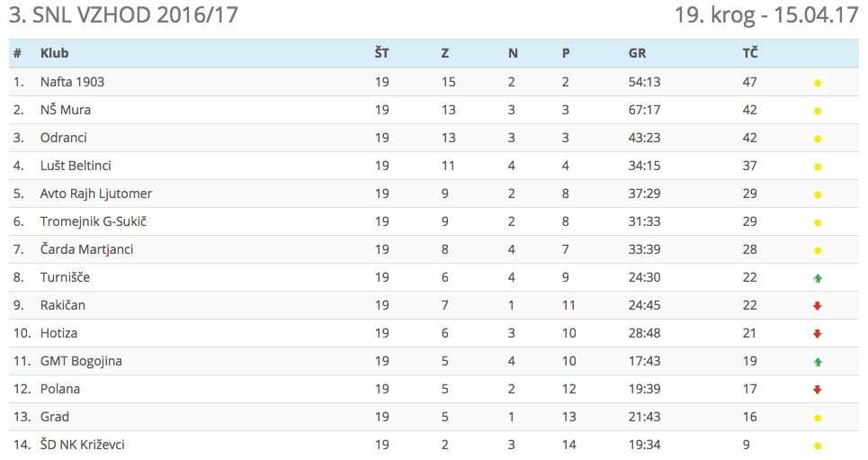Click the TČ points column header
Viewport: 868px width, 460px height.
pyautogui.click(x=749, y=53)
